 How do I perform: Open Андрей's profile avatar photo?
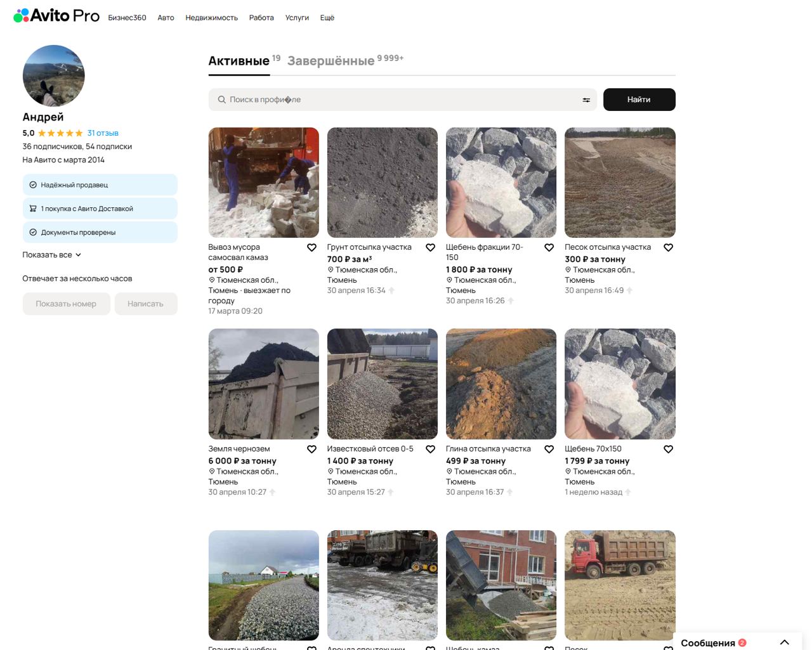click(54, 75)
